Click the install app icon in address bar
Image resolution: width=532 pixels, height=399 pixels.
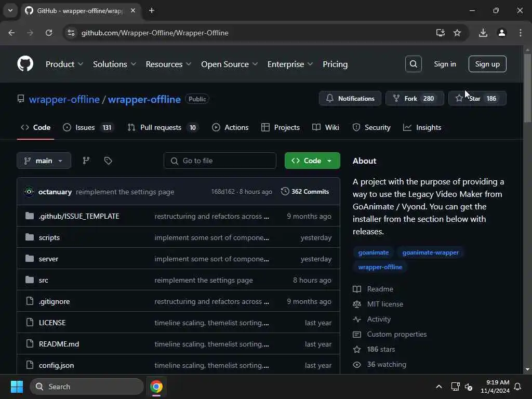[440, 33]
